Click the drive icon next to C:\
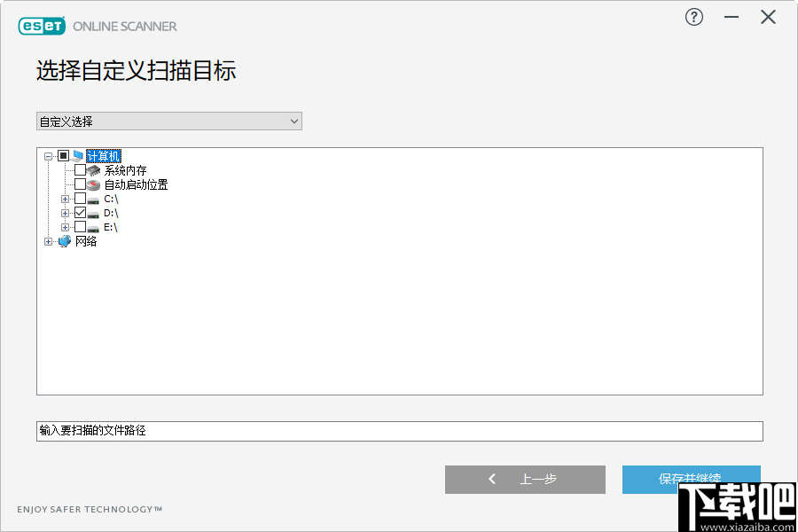This screenshot has width=798, height=532. coord(91,199)
